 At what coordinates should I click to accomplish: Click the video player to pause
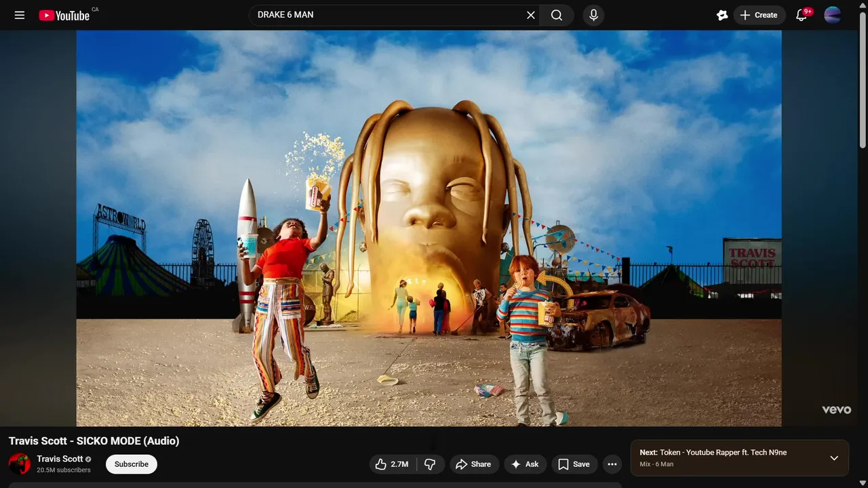tap(429, 228)
